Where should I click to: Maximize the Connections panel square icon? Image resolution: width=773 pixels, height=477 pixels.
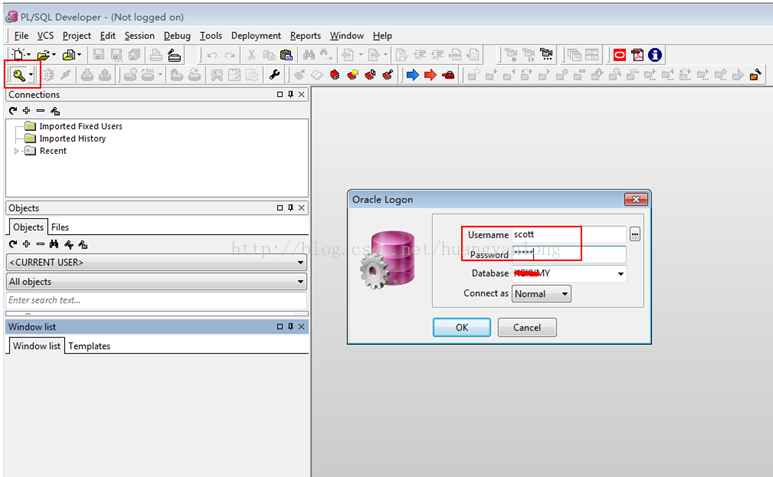pos(280,94)
